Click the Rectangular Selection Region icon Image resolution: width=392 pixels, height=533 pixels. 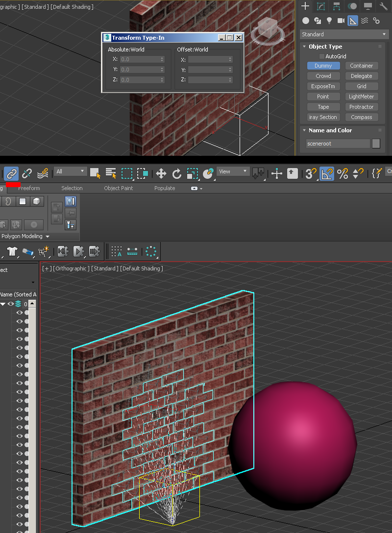tap(127, 173)
